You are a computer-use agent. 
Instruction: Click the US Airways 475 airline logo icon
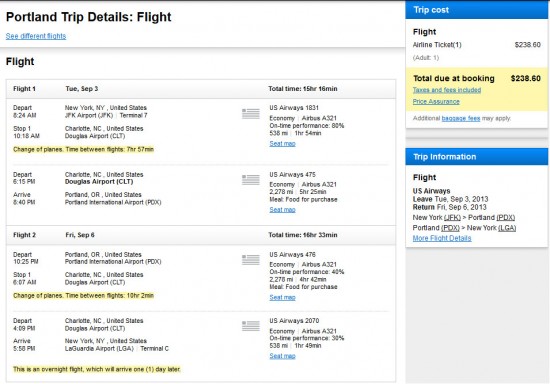(x=251, y=180)
